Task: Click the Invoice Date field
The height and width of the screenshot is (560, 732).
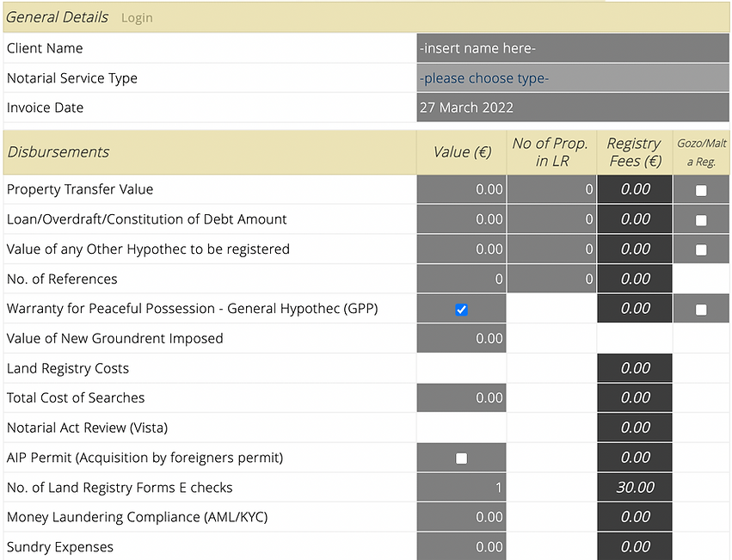Action: (x=573, y=108)
